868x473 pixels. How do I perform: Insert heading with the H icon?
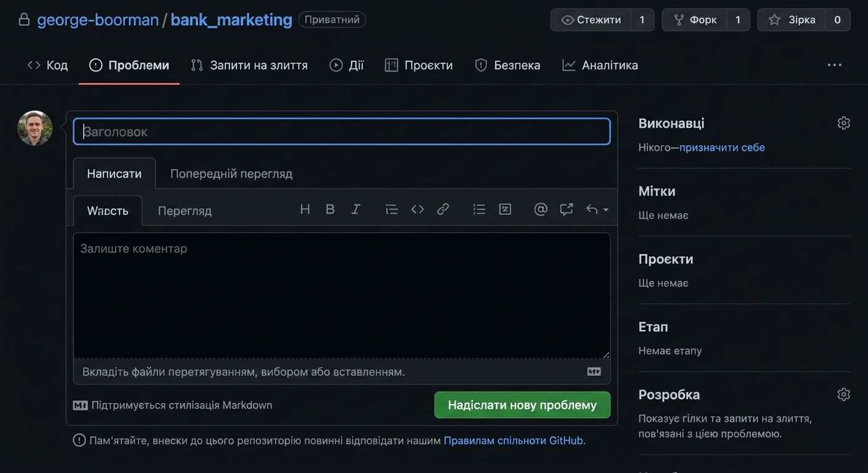305,209
